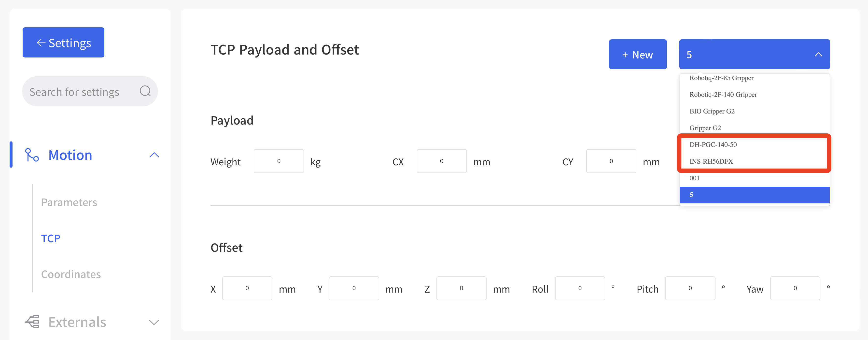Image resolution: width=868 pixels, height=340 pixels.
Task: Go back via Settings arrow button
Action: point(63,42)
